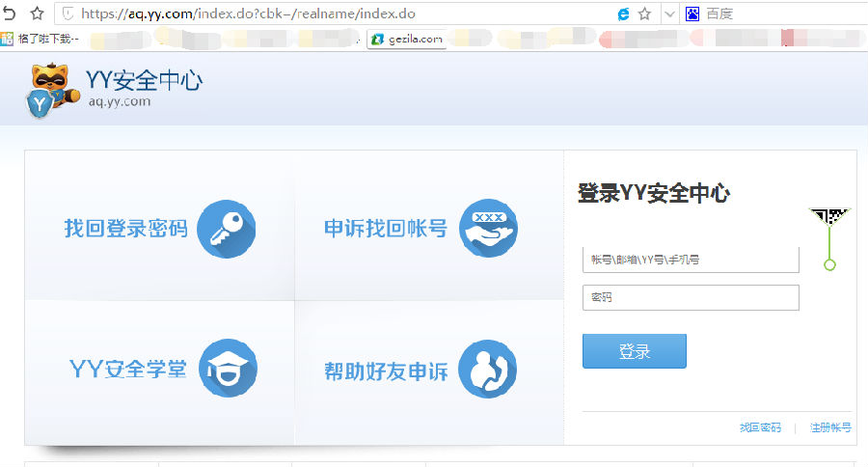
Task: Open the 格了啦下载 bookmark
Action: coord(40,39)
